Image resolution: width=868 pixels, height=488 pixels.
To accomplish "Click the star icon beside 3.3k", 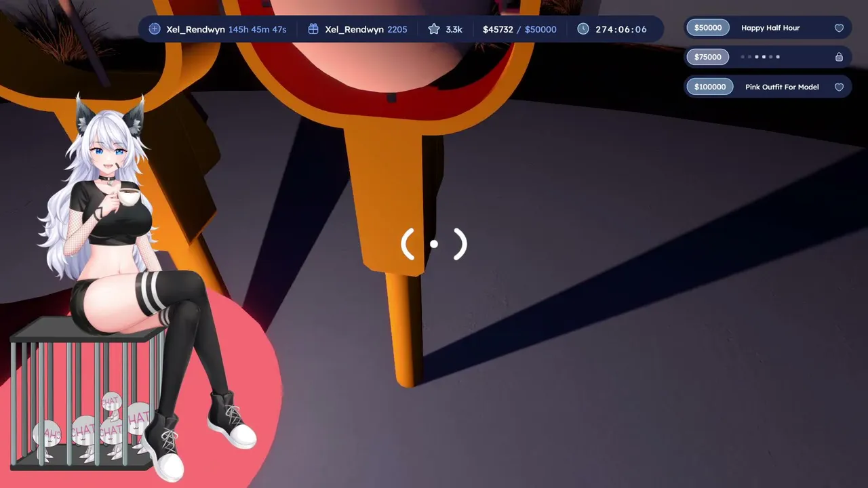I will coord(434,29).
